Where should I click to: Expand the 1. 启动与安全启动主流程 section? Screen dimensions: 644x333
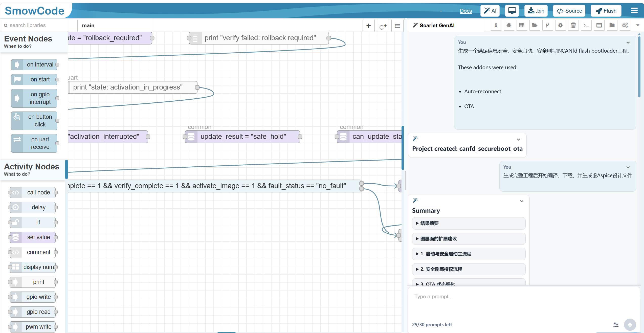tap(469, 254)
